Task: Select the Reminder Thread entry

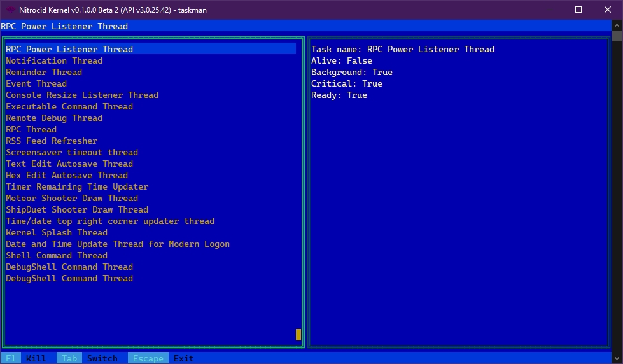Action: (x=44, y=73)
